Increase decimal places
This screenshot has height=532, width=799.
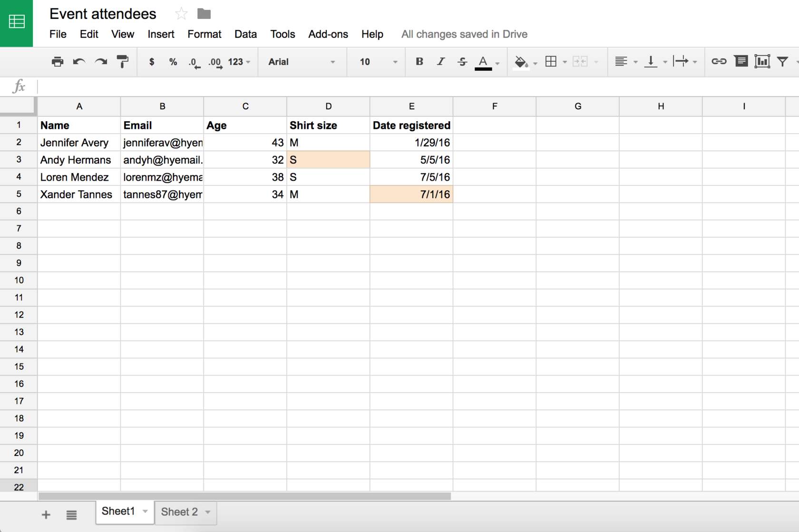tap(214, 61)
